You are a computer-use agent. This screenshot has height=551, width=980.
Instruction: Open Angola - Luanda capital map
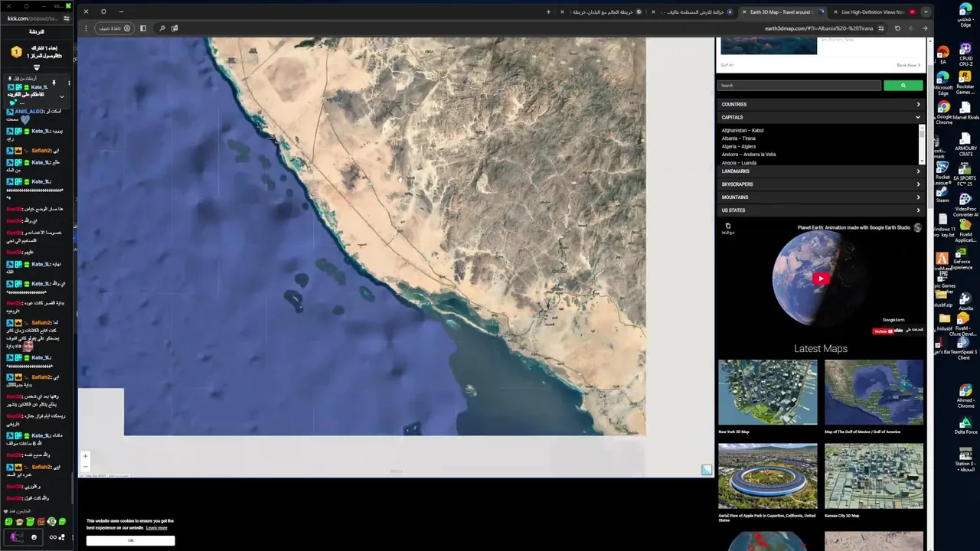click(739, 162)
